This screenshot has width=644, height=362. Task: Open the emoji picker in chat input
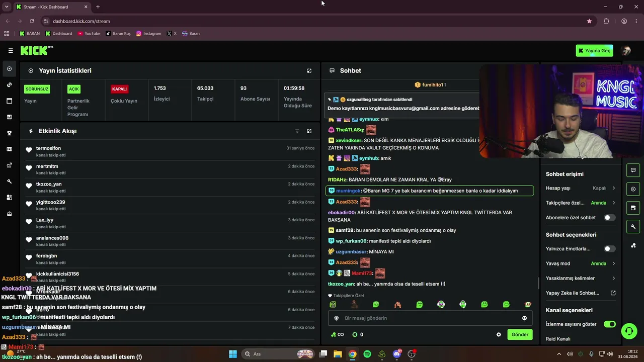click(x=524, y=318)
